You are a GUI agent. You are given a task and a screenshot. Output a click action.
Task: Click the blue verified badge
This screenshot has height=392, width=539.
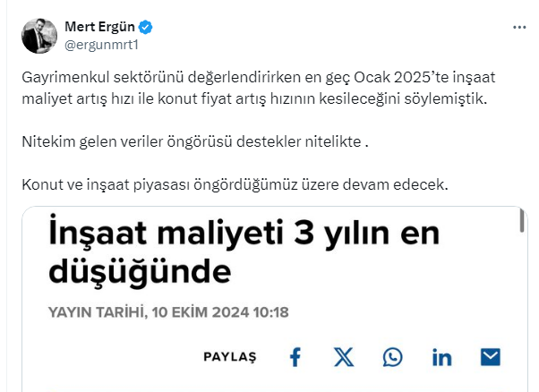point(147,26)
